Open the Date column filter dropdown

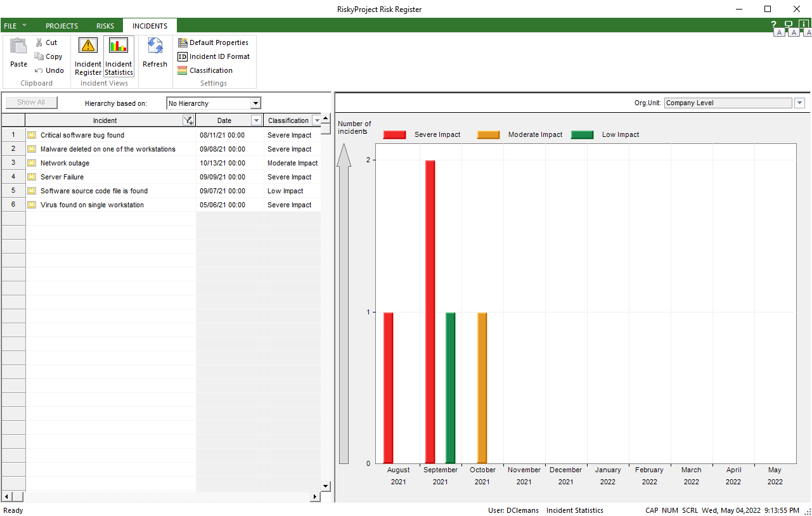(x=256, y=120)
